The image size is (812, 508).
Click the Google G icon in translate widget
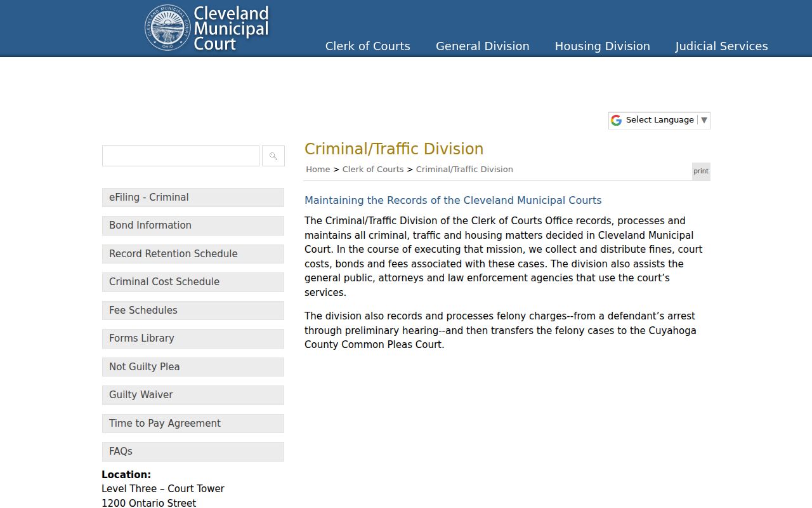tap(616, 120)
